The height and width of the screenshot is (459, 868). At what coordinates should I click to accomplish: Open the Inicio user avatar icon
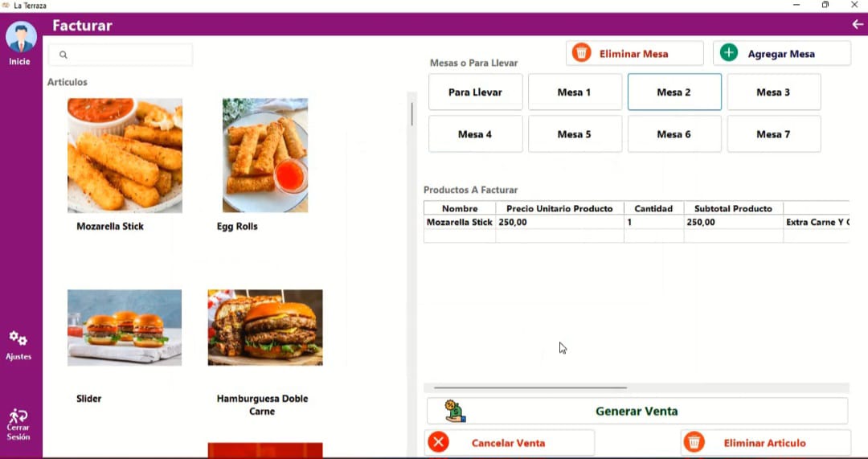[21, 37]
